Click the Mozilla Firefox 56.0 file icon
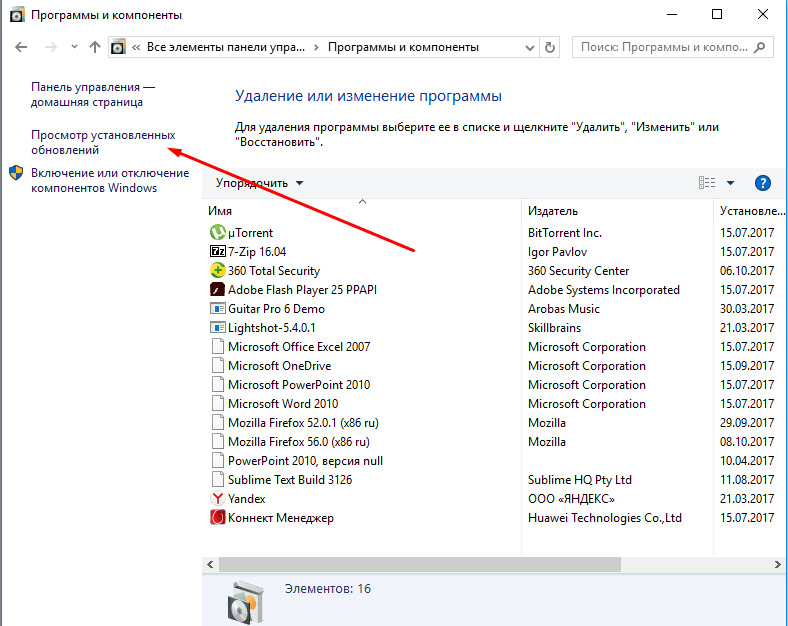 point(218,442)
